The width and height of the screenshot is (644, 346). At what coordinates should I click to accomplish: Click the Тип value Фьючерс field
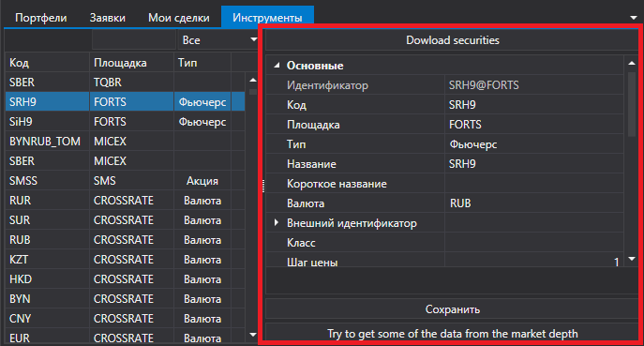[x=534, y=144]
